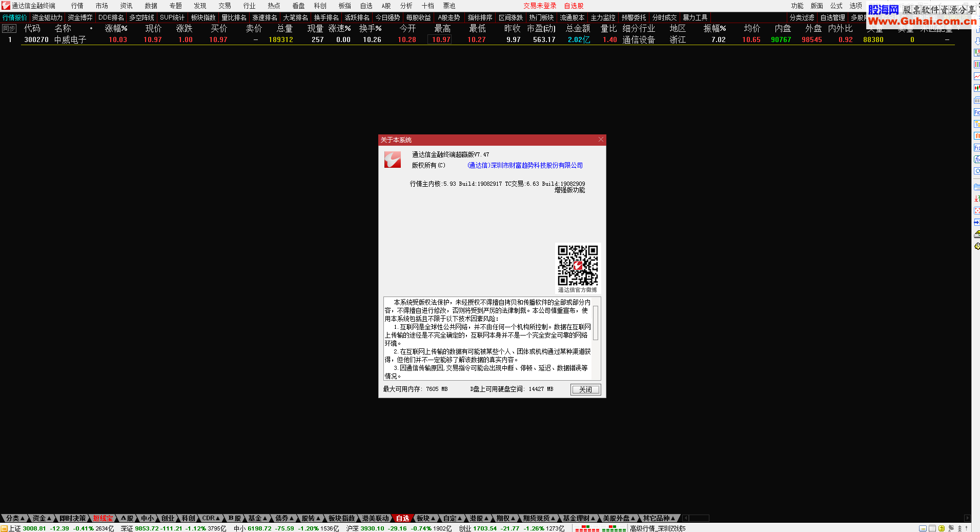Expand the CDR dropdown tab
This screenshot has width=980, height=532.
click(x=211, y=518)
